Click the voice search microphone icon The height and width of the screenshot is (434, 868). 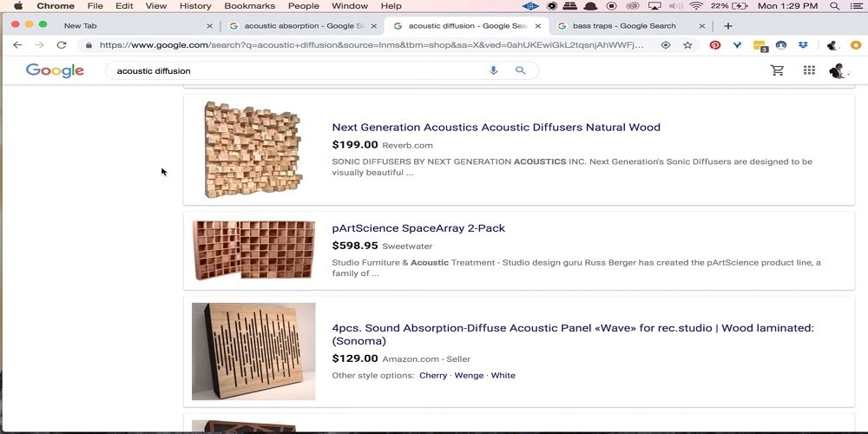click(493, 70)
